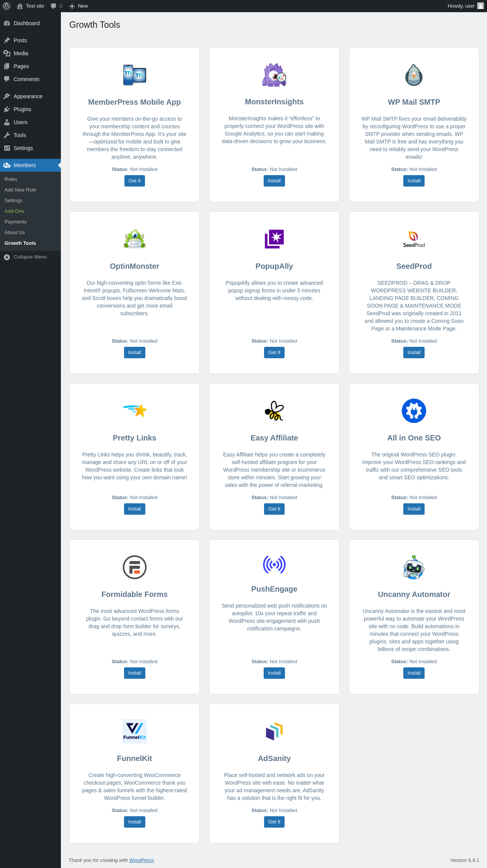The height and width of the screenshot is (868, 487).
Task: Open the Howdy, user account menu
Action: [465, 6]
